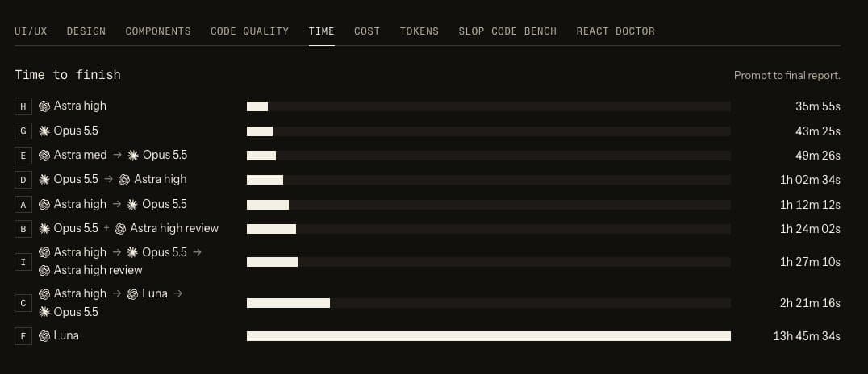Click the full-length Luna time bar
This screenshot has height=374, width=868.
(x=489, y=336)
